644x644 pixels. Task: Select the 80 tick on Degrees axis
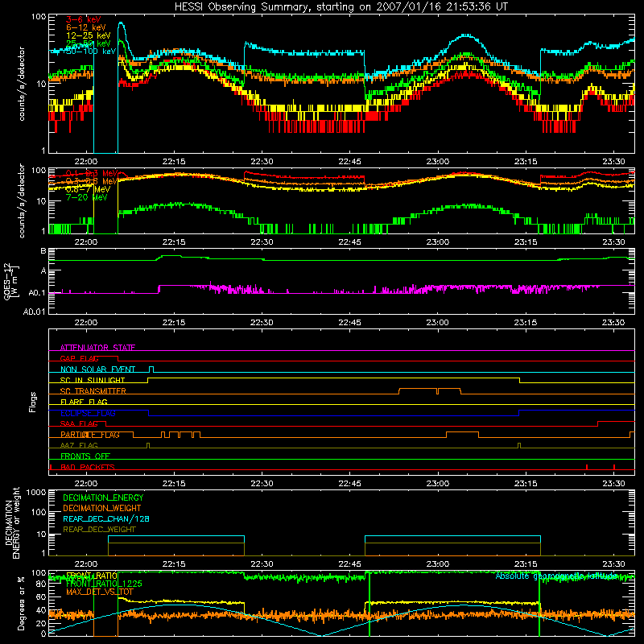pos(41,584)
